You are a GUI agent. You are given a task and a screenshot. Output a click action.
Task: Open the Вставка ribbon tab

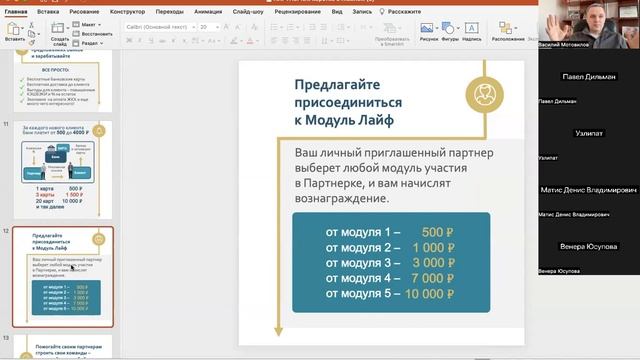[x=48, y=12]
